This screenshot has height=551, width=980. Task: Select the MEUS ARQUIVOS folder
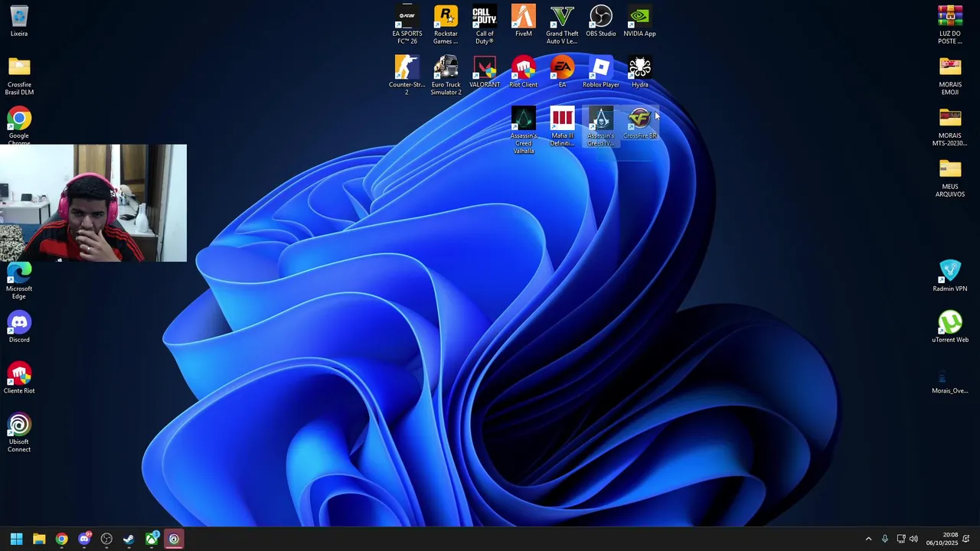(950, 178)
